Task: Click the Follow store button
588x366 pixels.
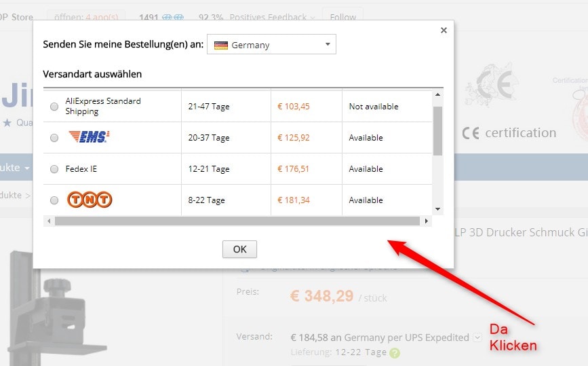Action: pos(342,17)
